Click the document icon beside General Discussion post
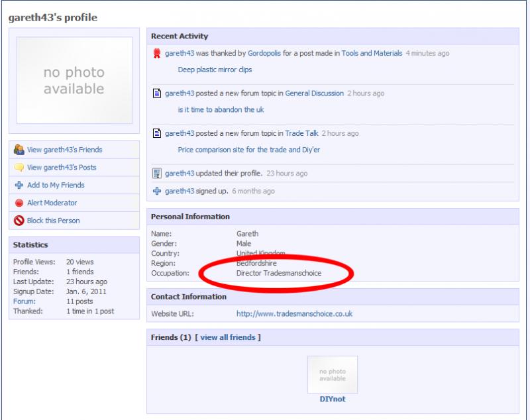Image resolution: width=530 pixels, height=420 pixels. (x=157, y=93)
